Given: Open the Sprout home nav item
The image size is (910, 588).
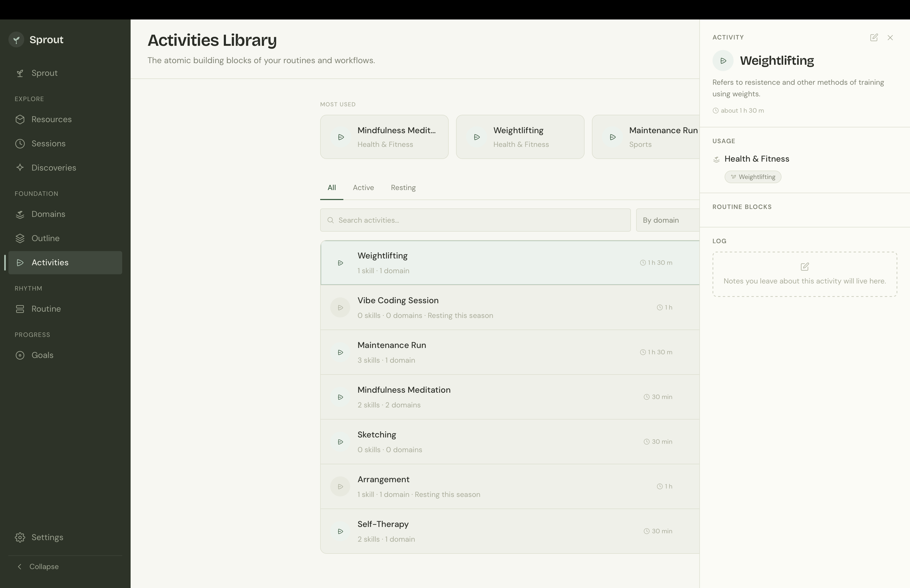Looking at the screenshot, I should 65,73.
